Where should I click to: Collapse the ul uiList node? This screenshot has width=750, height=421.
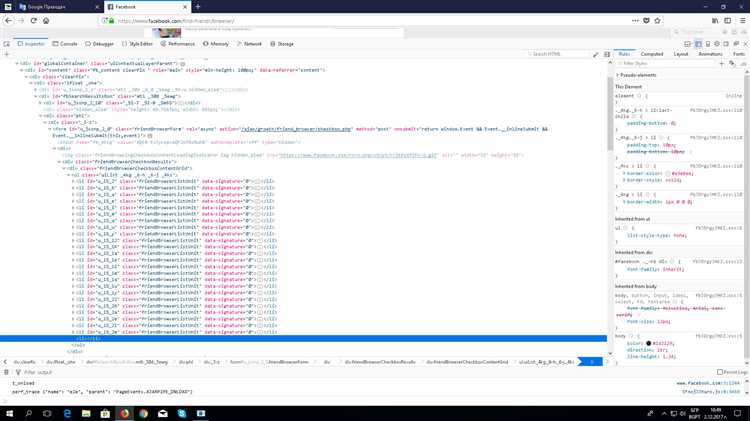pyautogui.click(x=68, y=175)
